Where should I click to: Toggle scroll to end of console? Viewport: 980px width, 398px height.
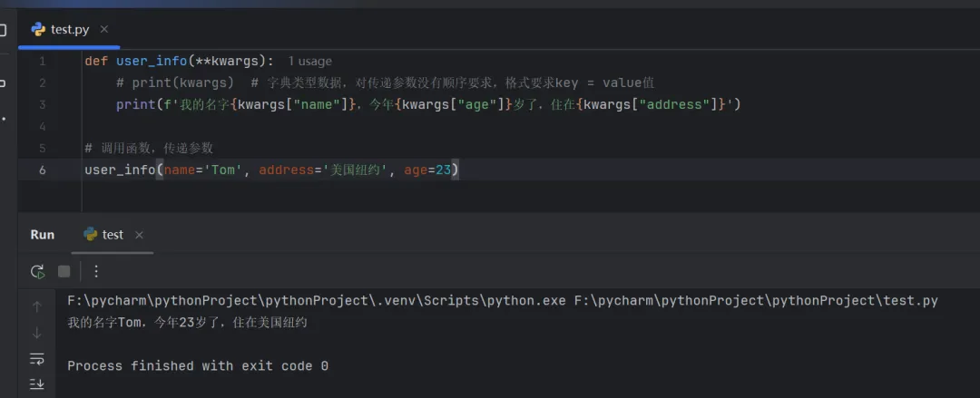click(x=37, y=383)
